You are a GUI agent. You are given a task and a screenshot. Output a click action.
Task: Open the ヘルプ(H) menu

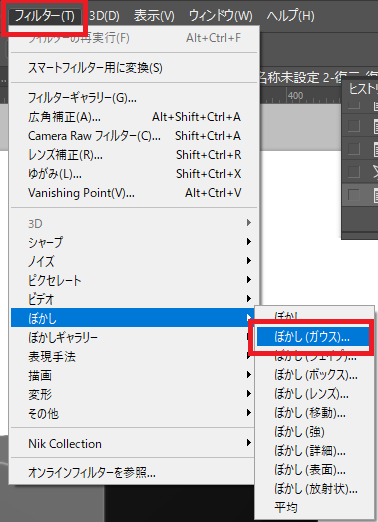point(290,16)
